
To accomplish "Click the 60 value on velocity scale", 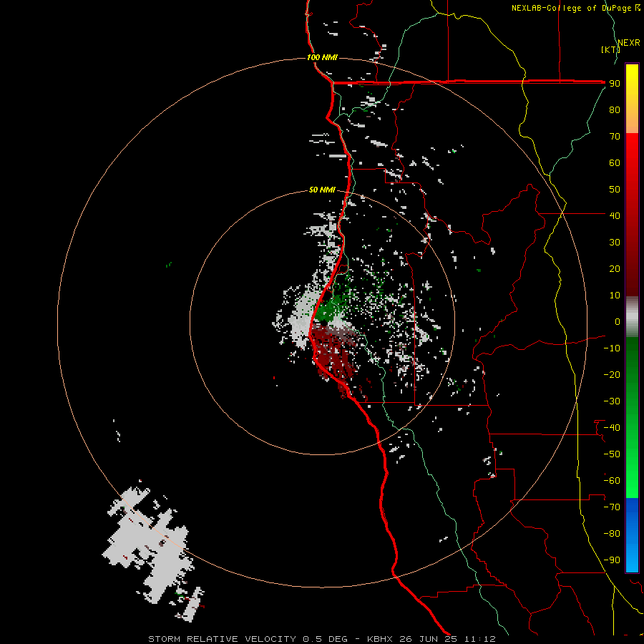I will [x=615, y=163].
